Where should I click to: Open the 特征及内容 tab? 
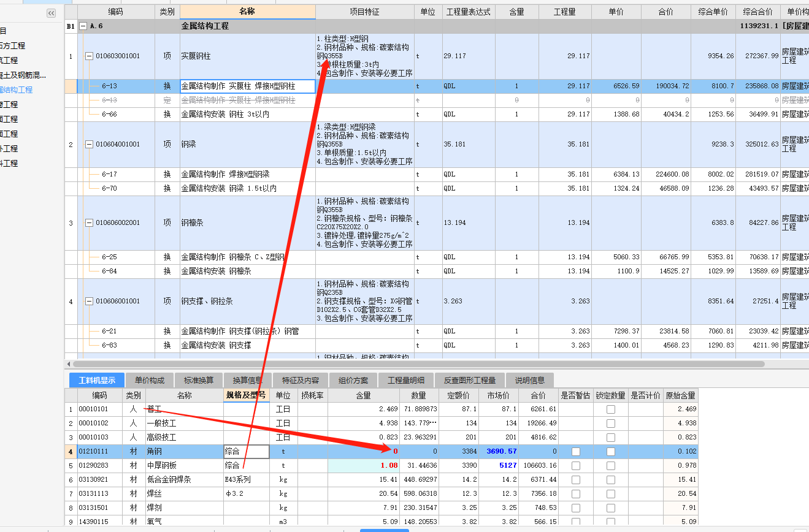click(301, 380)
